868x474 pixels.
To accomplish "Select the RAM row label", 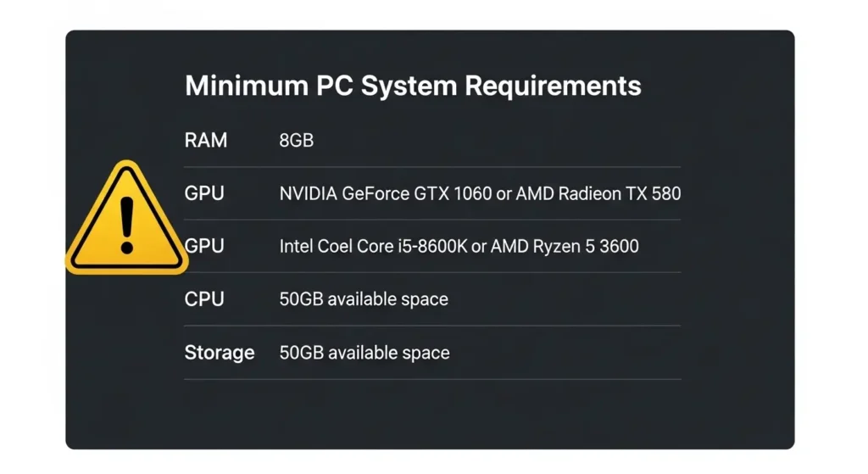I will coord(206,140).
